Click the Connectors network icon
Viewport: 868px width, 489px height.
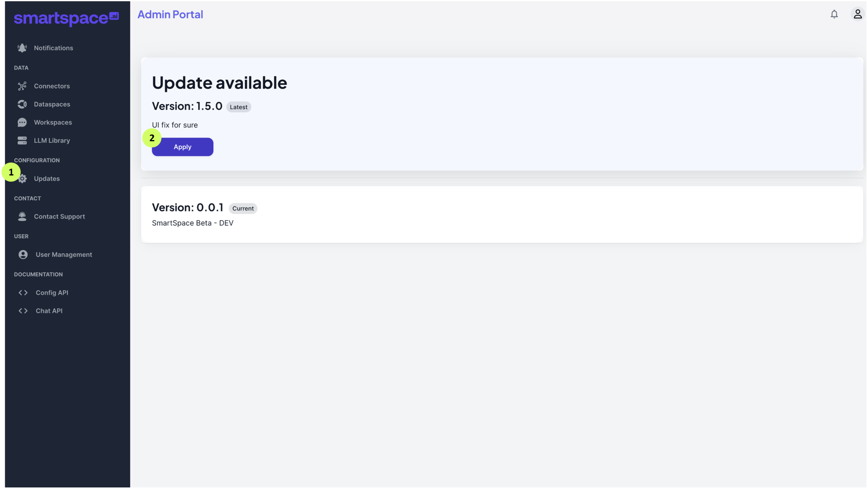(x=22, y=86)
